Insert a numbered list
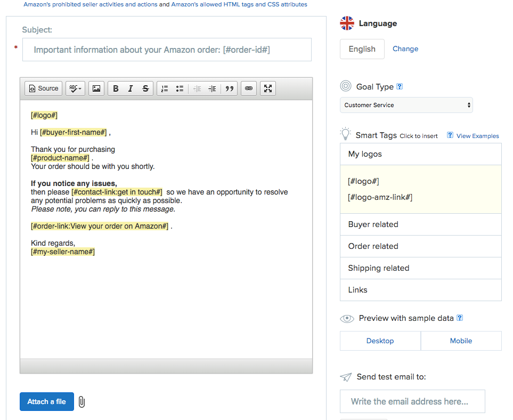The width and height of the screenshot is (513, 420). click(x=165, y=88)
